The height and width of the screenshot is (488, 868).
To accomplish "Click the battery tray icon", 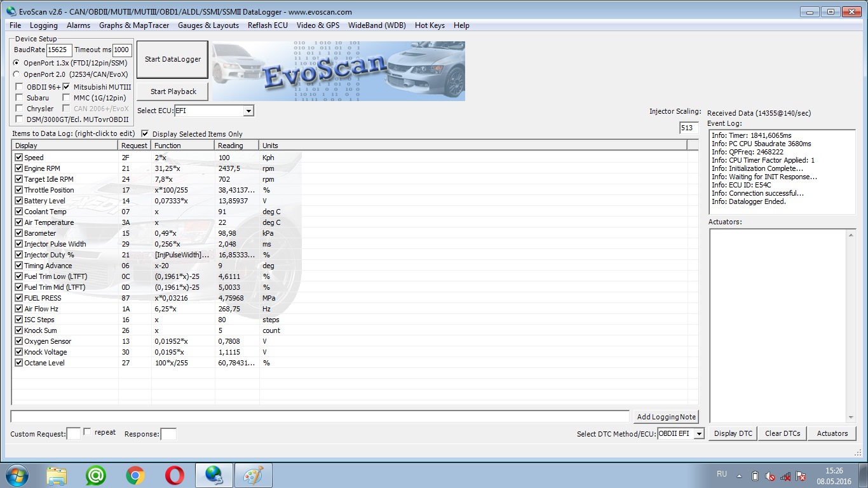I will [755, 475].
